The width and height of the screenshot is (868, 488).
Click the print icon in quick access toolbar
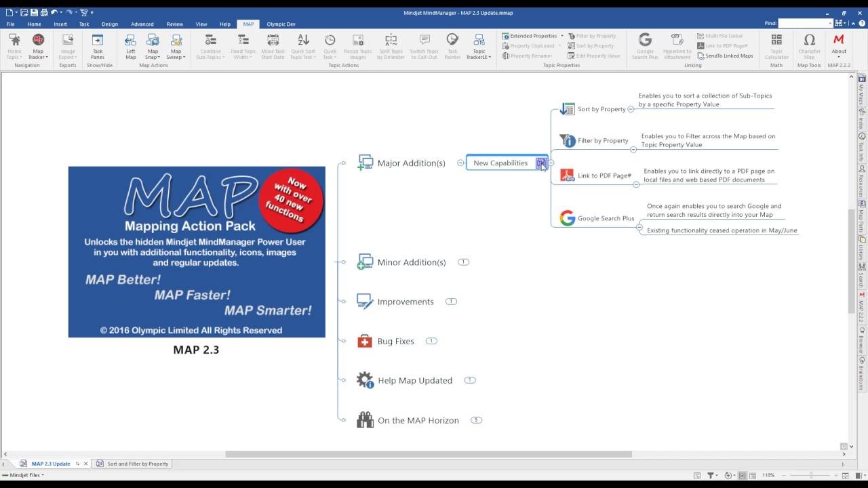(43, 12)
